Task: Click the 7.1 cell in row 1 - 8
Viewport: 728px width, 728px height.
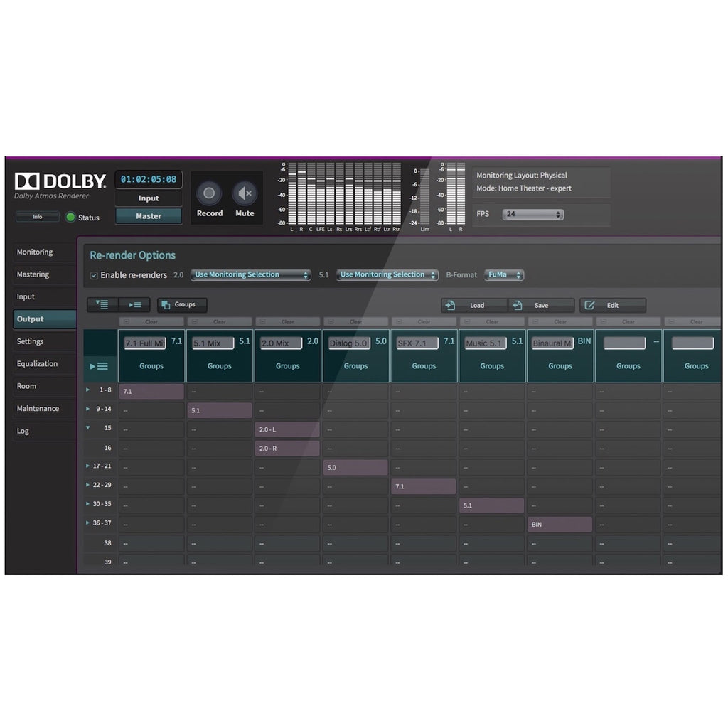Action: pos(151,392)
